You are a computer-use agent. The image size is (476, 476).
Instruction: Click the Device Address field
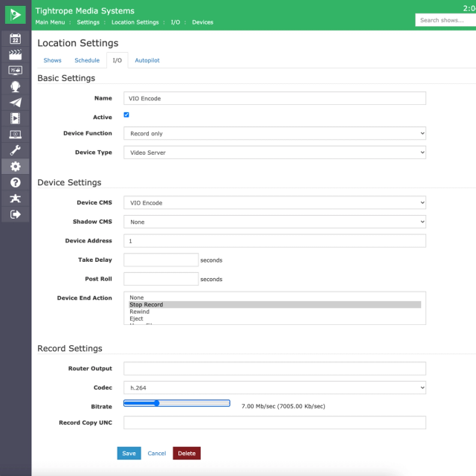point(274,241)
